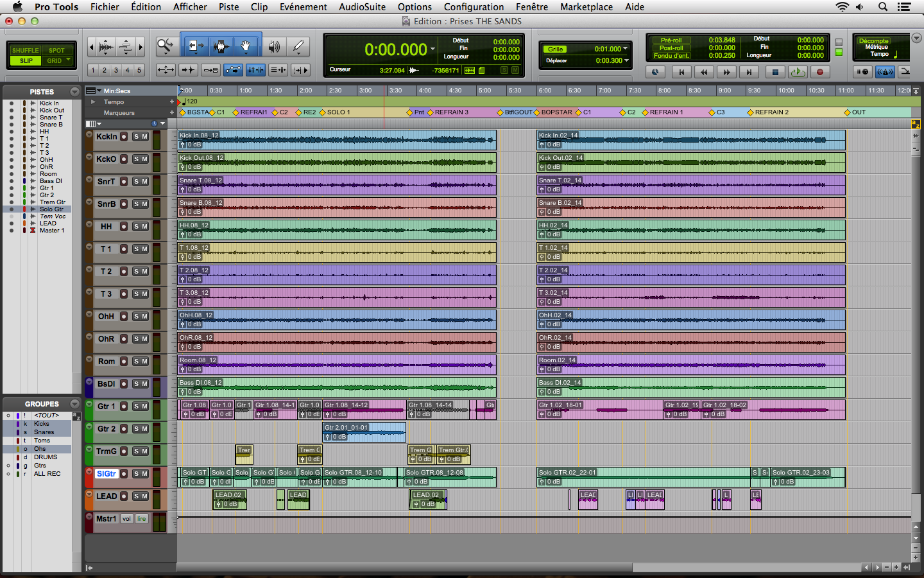Click the Automation Follows Edit icon
This screenshot has width=924, height=578.
tap(233, 70)
